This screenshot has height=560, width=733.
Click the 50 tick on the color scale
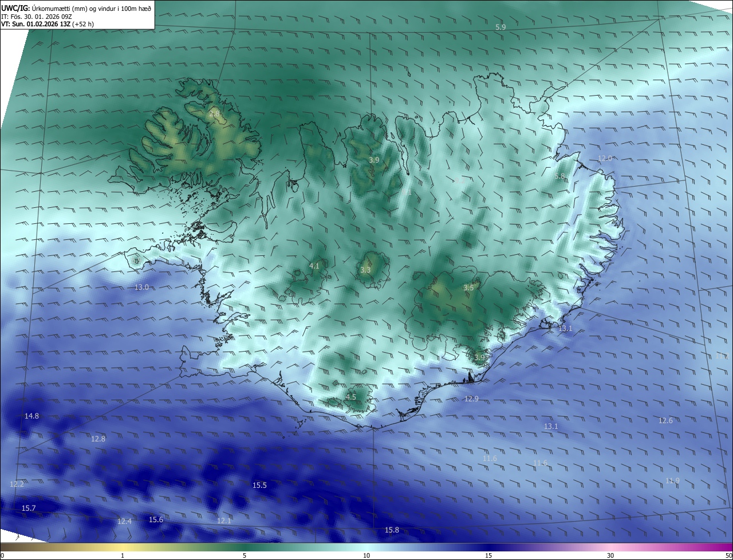[728, 555]
